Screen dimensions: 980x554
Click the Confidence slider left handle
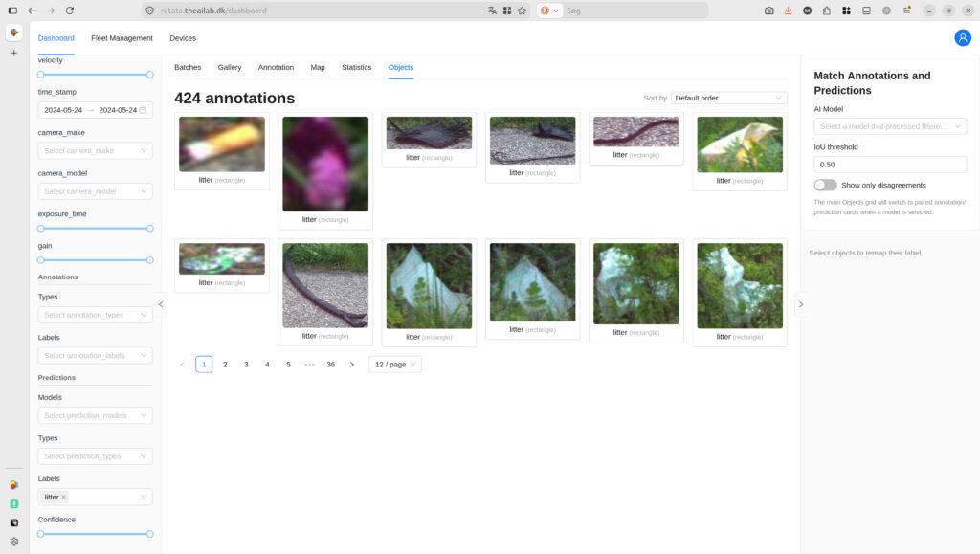pos(40,534)
